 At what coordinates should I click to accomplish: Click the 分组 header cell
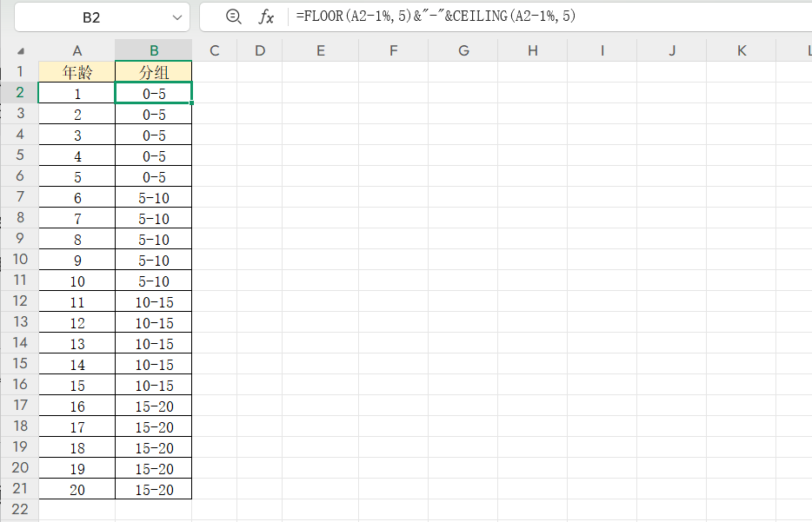(153, 71)
